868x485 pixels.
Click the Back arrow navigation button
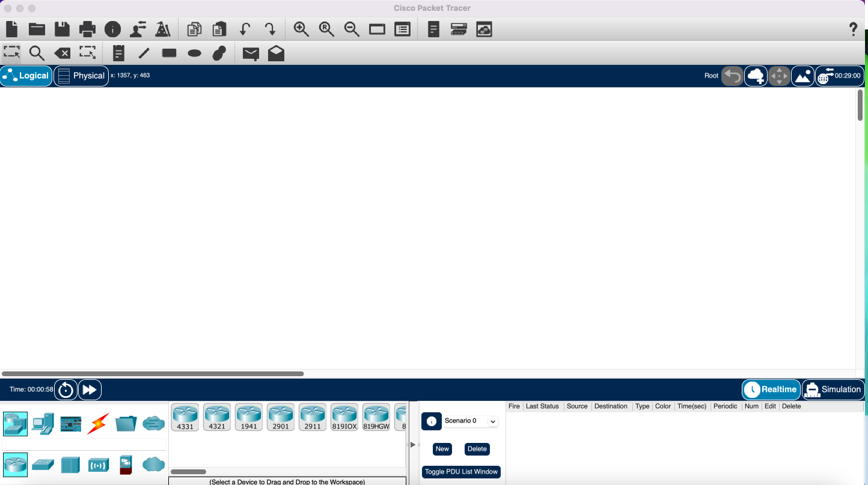732,76
